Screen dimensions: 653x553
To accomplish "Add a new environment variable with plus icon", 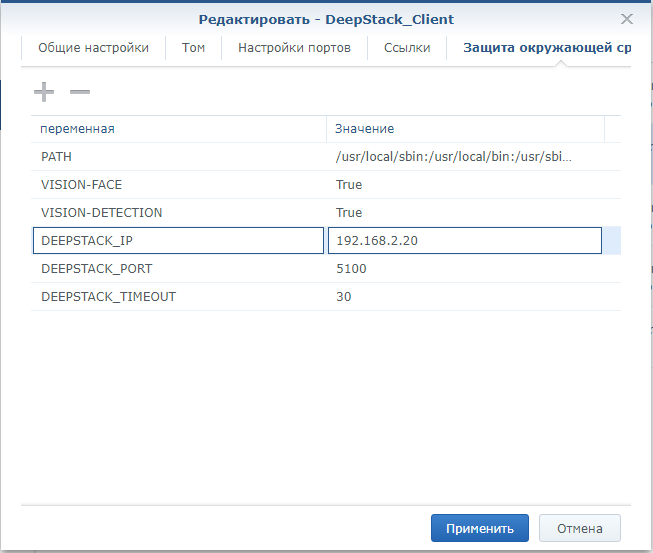I will (x=44, y=92).
